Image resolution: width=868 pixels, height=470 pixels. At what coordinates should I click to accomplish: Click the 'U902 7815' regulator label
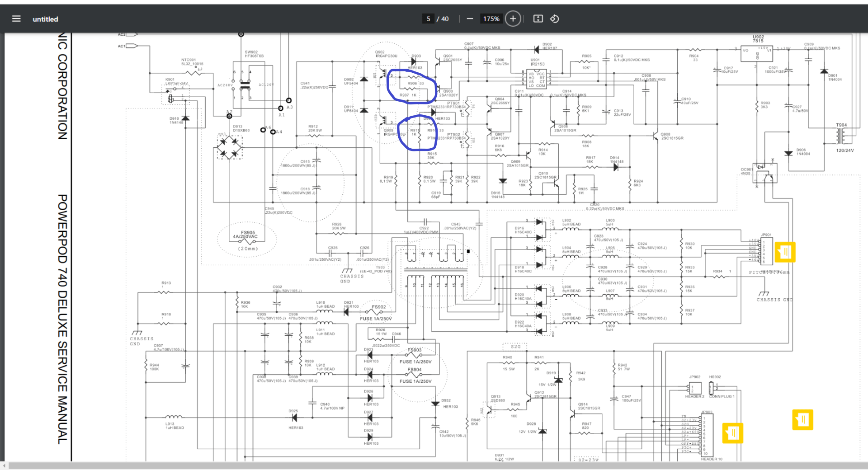click(x=758, y=39)
